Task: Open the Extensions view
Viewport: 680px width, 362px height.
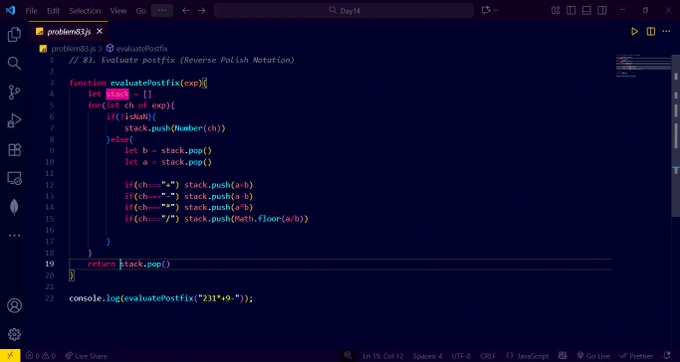Action: (14, 150)
